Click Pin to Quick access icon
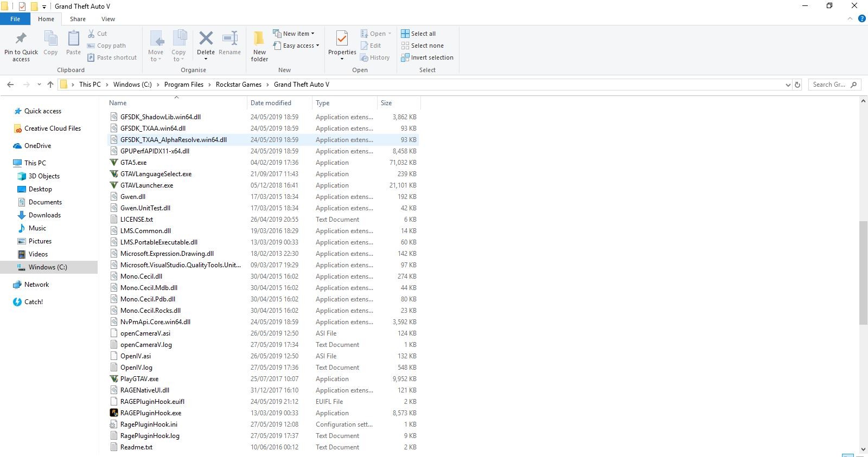The height and width of the screenshot is (457, 868). (21, 39)
